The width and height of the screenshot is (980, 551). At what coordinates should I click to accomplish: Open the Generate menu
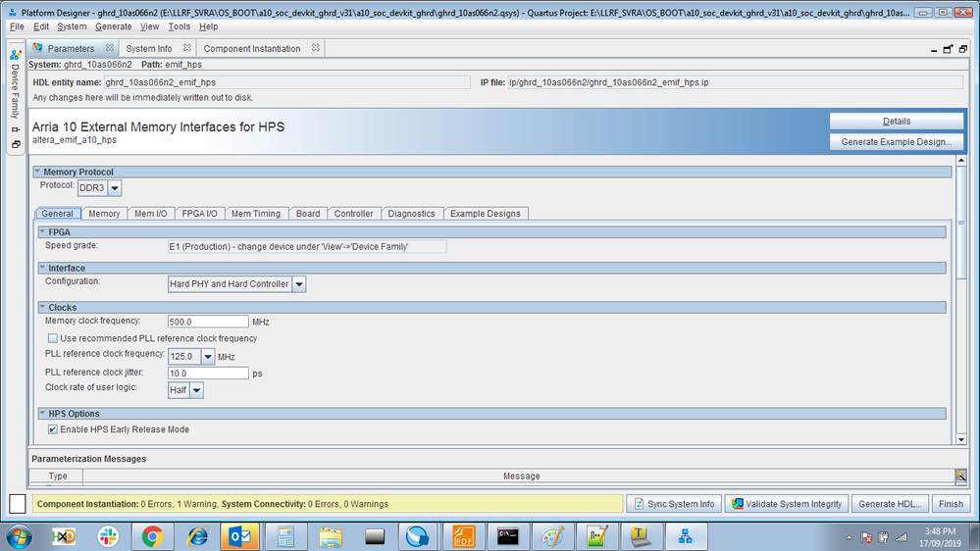click(113, 26)
